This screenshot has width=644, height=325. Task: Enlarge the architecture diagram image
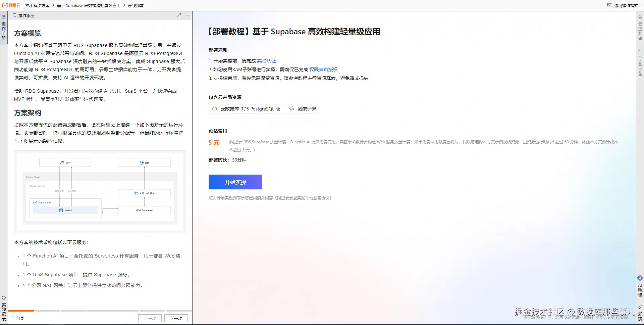tap(100, 192)
